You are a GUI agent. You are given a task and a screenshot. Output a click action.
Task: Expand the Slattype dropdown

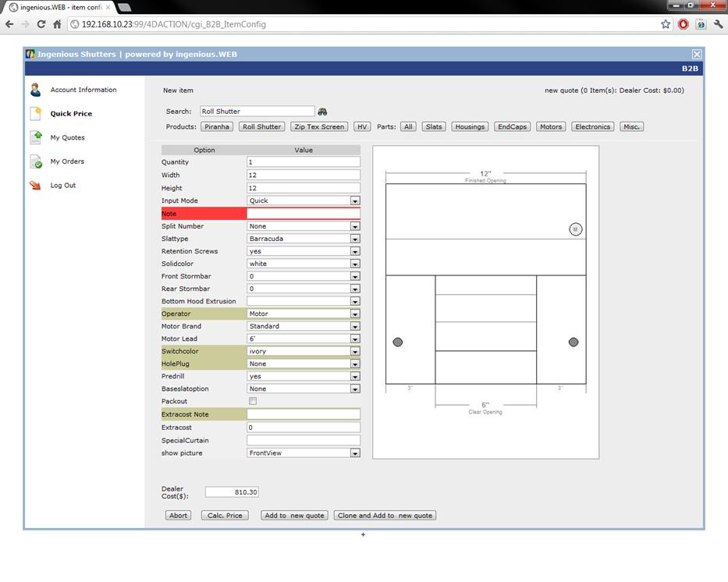[355, 239]
